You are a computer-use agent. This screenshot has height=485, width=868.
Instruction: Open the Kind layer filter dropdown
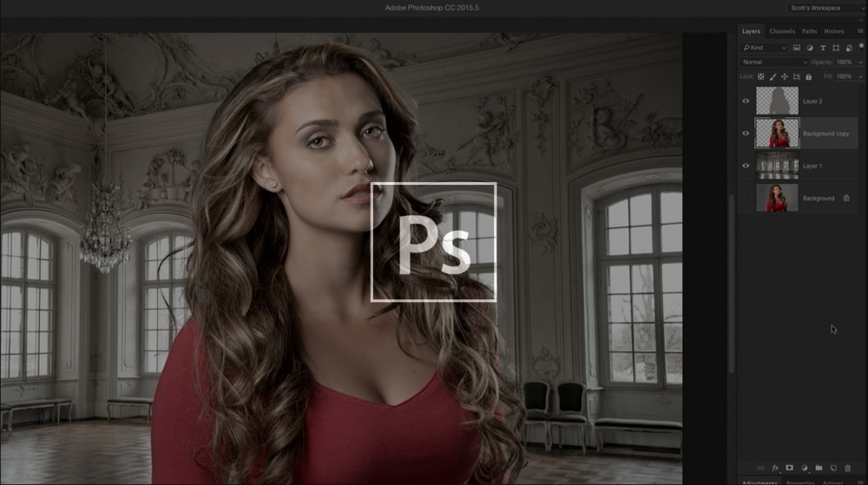point(765,48)
